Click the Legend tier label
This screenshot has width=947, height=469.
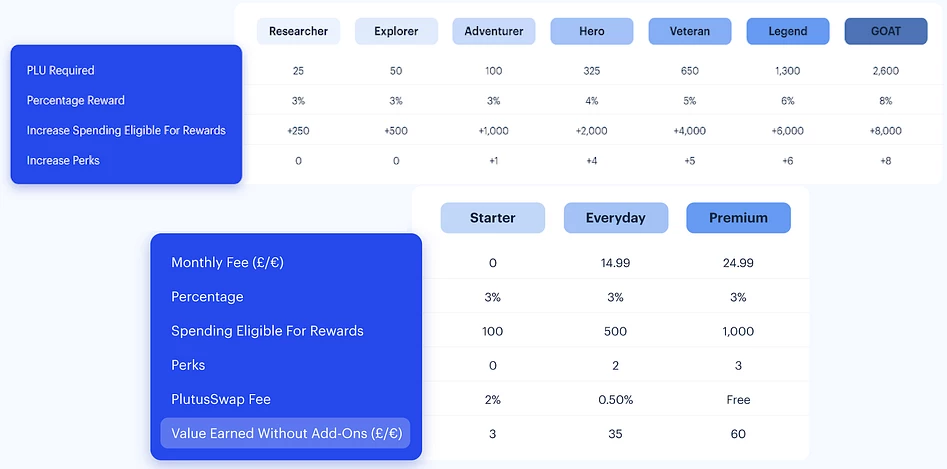point(788,31)
